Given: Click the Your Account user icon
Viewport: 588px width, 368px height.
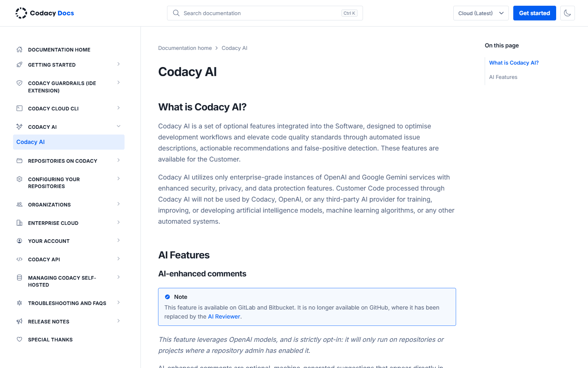Looking at the screenshot, I should 19,241.
